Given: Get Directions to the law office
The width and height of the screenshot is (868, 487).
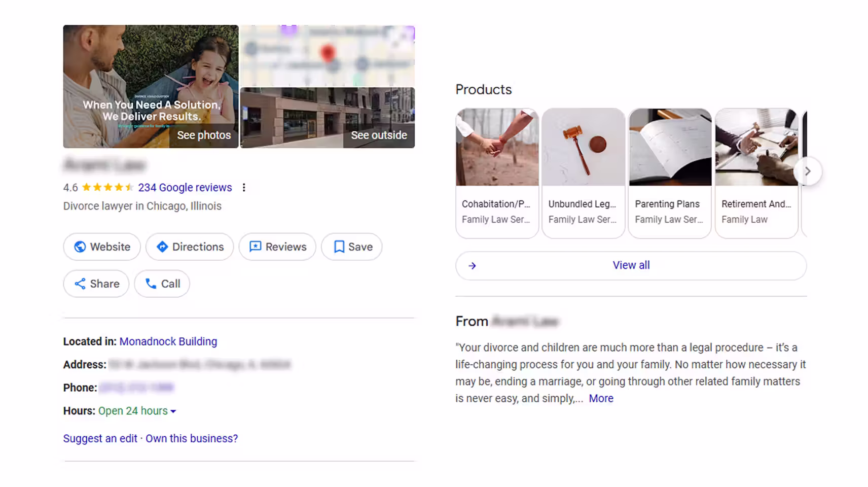Looking at the screenshot, I should tap(190, 247).
